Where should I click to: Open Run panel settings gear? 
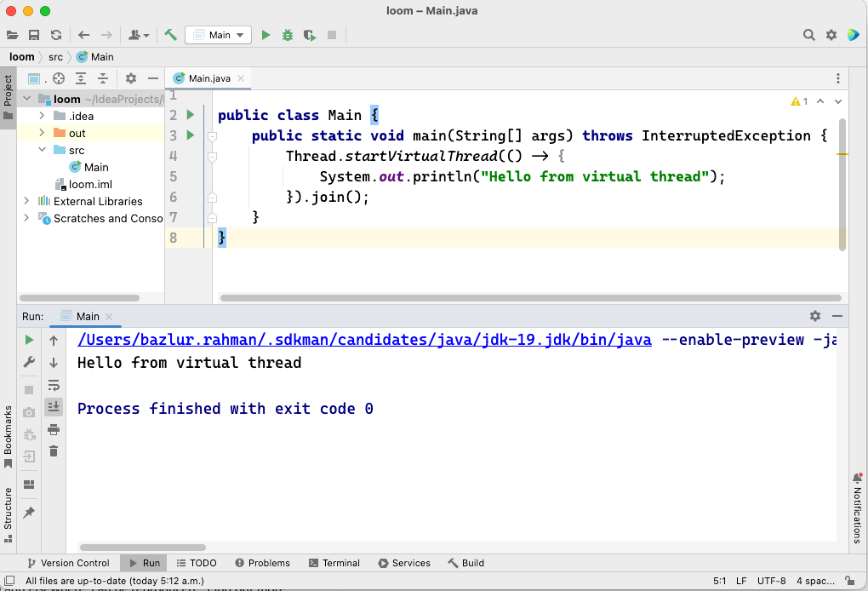pyautogui.click(x=815, y=315)
